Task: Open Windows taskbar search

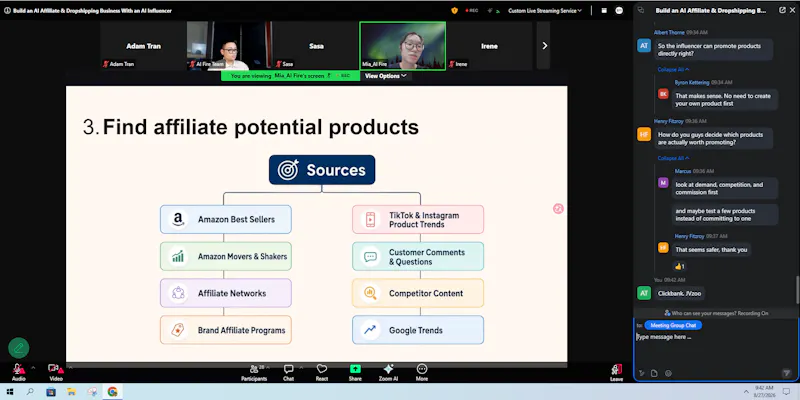Action: click(30, 392)
